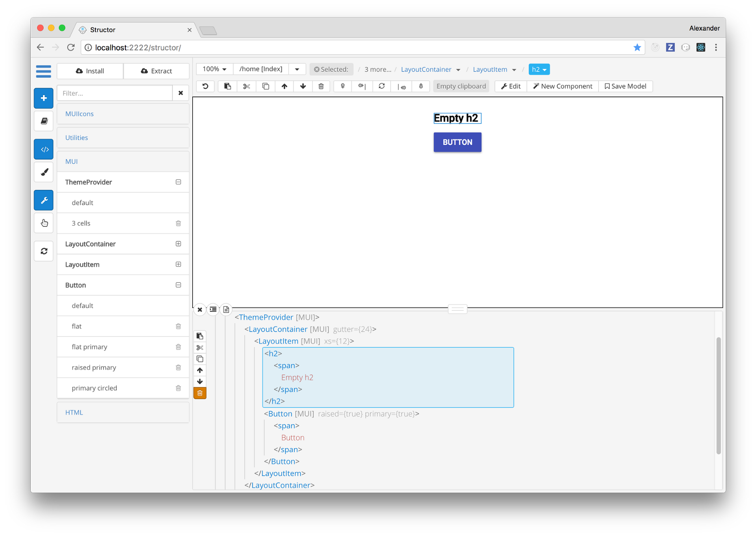Viewport: 756px width, 536px height.
Task: Click the scissors cut icon in the top toolbar
Action: point(247,86)
